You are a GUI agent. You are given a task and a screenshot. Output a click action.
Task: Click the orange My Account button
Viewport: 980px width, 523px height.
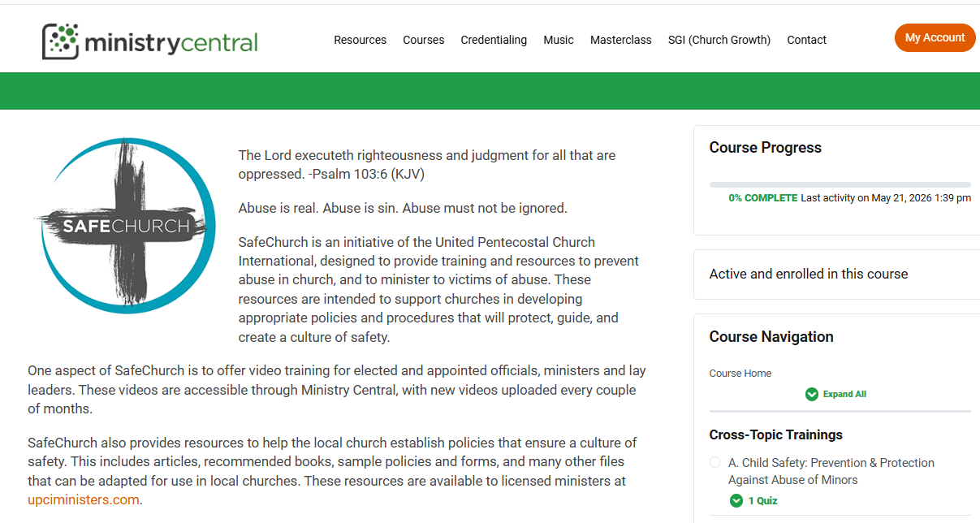click(x=935, y=37)
